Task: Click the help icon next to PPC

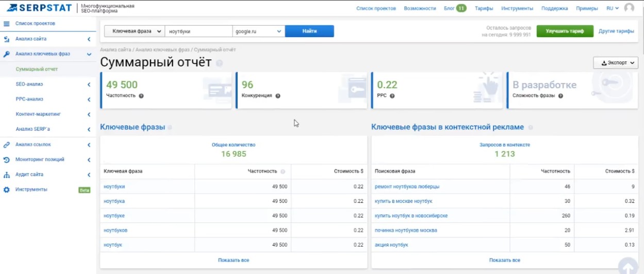Action: pos(392,96)
